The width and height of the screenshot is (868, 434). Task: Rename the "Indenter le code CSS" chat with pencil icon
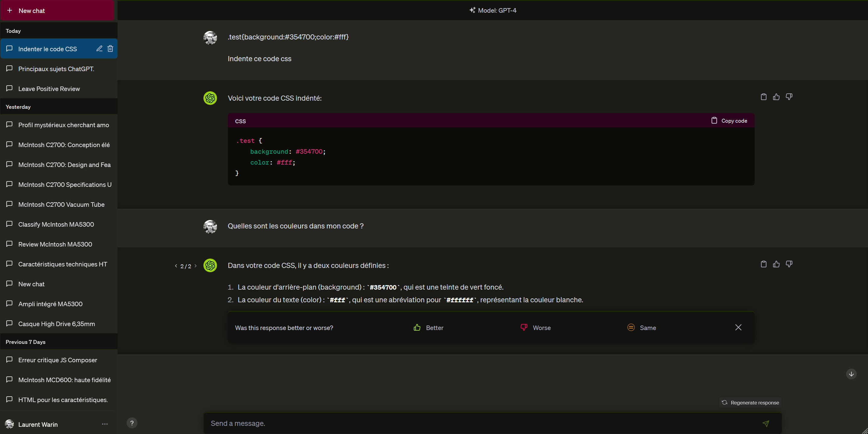point(99,49)
